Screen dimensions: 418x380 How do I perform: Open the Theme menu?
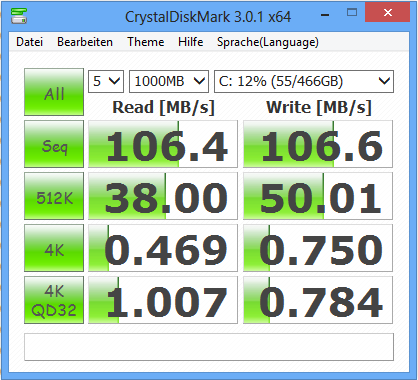[x=146, y=42]
